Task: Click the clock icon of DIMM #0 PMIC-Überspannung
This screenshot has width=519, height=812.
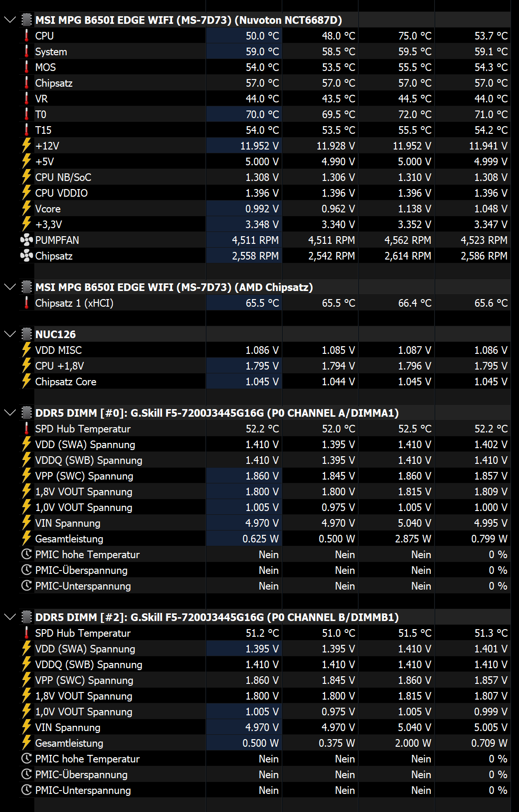Action: click(27, 570)
